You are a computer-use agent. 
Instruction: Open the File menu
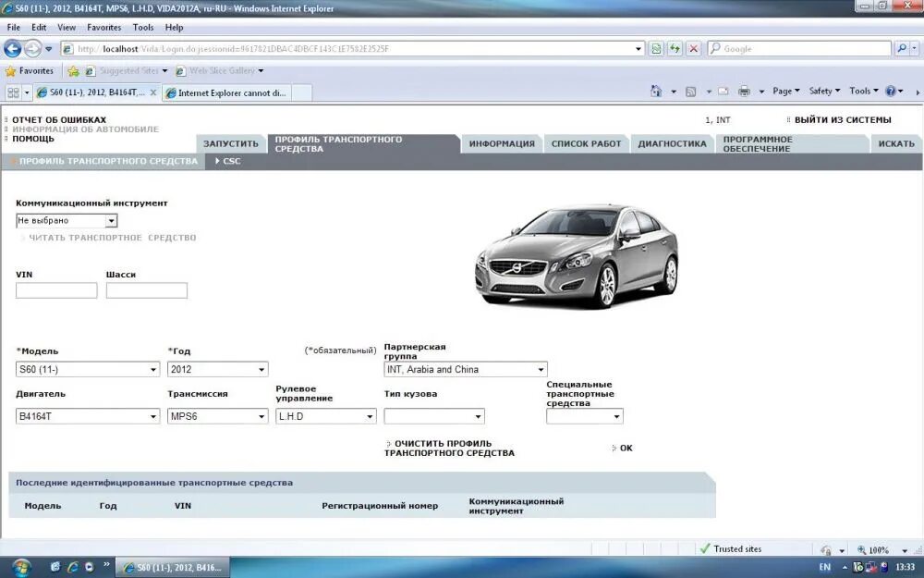pyautogui.click(x=14, y=27)
